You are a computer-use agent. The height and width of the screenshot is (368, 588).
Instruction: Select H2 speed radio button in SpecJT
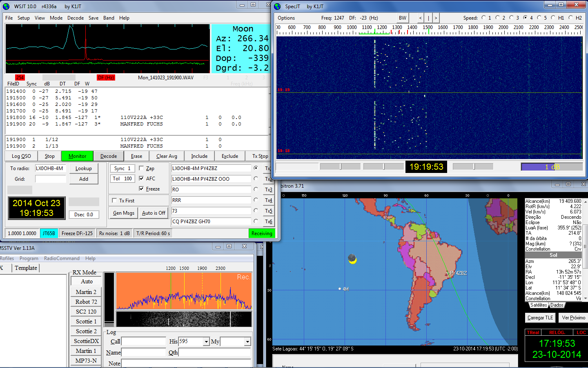(570, 18)
